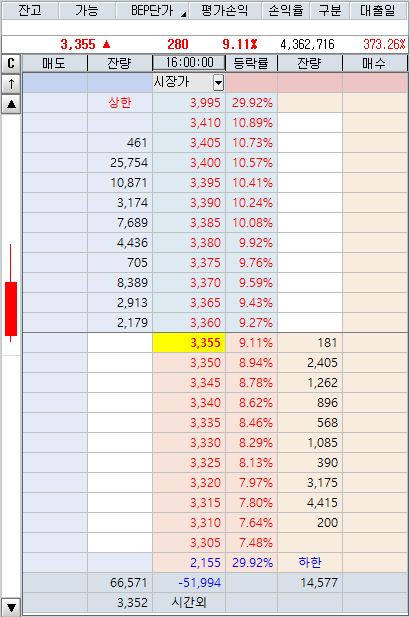
Task: Click the 매도 column header
Action: coord(55,63)
